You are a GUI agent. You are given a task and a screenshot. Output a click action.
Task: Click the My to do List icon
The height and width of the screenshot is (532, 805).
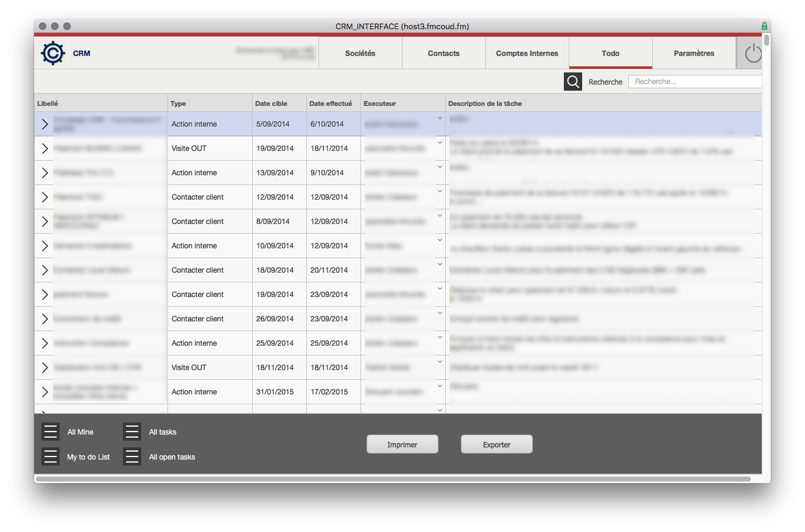pos(51,457)
